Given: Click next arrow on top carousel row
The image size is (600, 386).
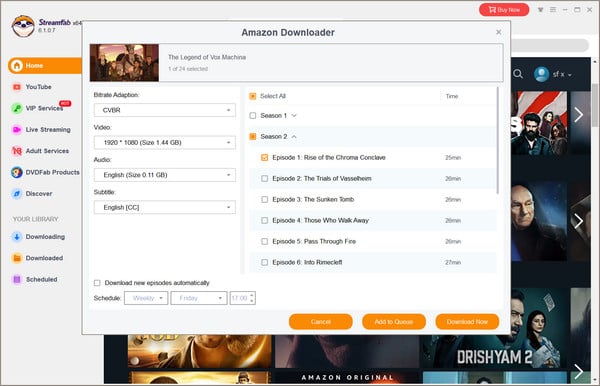Looking at the screenshot, I should click(579, 115).
